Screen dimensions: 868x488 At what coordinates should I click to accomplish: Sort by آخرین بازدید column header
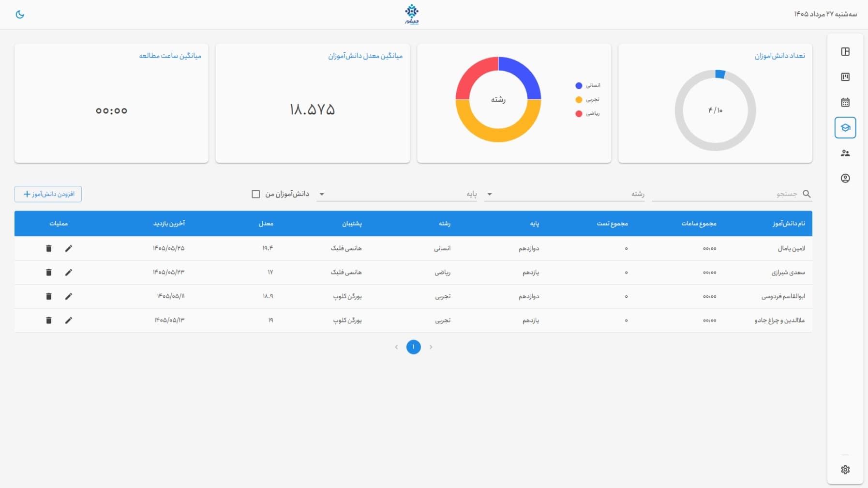[x=169, y=223]
